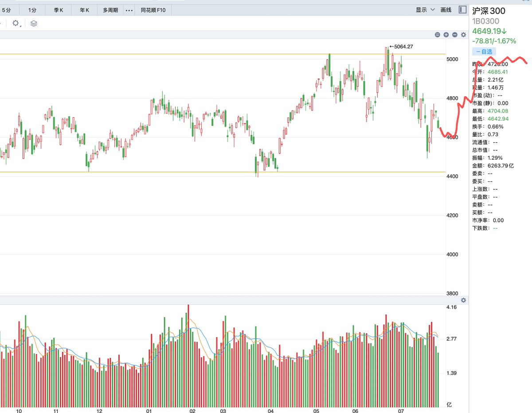Click today's open value 4685.41

(498, 72)
